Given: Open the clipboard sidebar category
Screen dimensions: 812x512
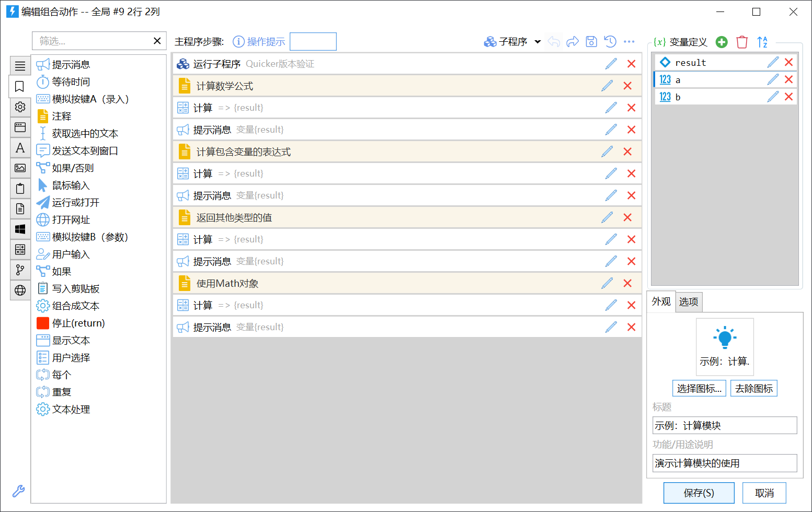Looking at the screenshot, I should (20, 188).
